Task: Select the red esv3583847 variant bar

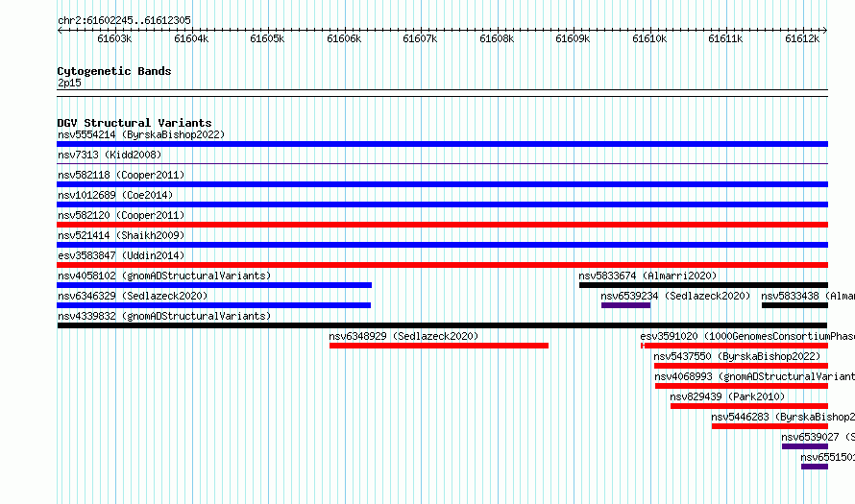Action: pos(442,265)
